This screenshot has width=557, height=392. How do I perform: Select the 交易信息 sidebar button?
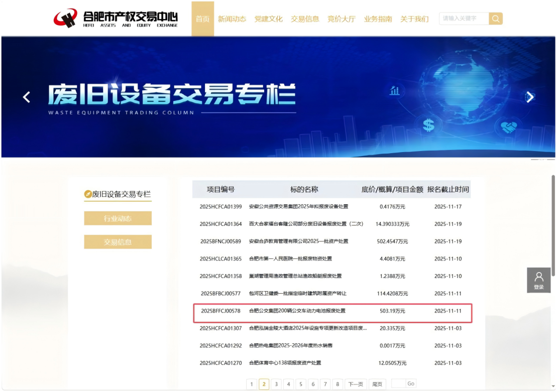click(118, 242)
